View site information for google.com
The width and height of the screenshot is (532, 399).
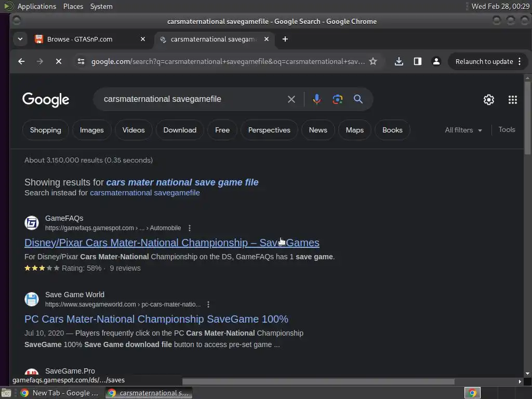pos(81,61)
